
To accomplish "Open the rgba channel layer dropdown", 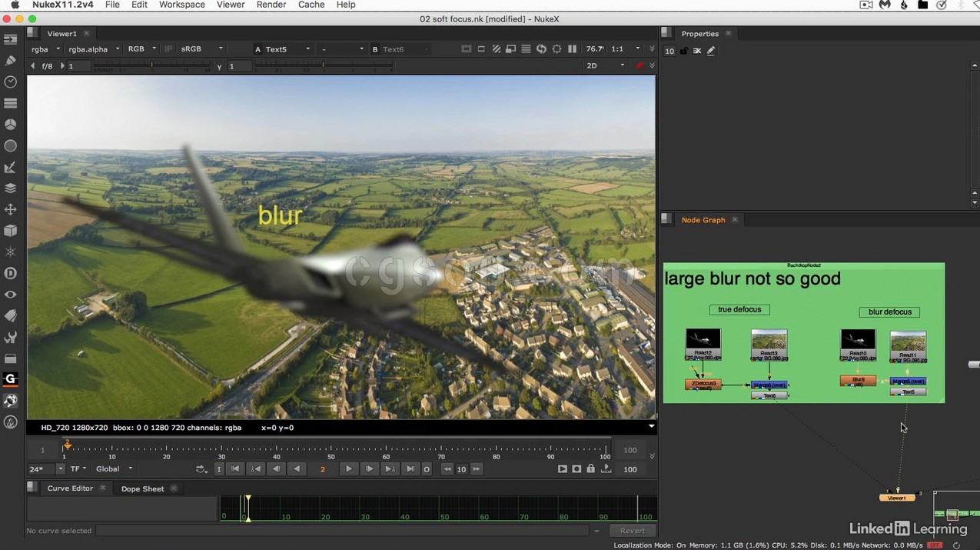I will point(45,49).
